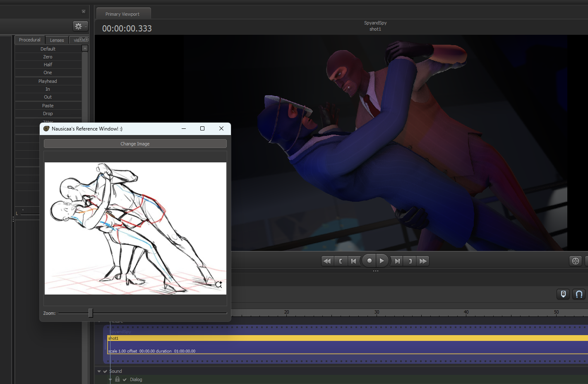Viewport: 588px width, 384px height.
Task: Select the Primary Viewport tab
Action: pos(122,14)
